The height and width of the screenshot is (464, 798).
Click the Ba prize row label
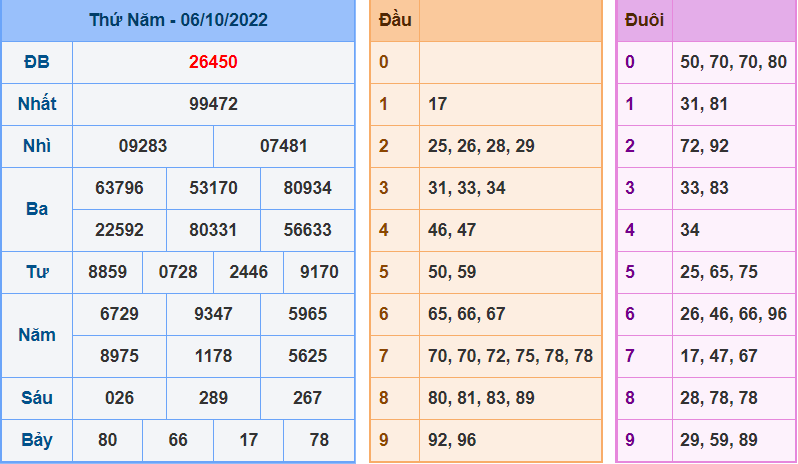[37, 209]
